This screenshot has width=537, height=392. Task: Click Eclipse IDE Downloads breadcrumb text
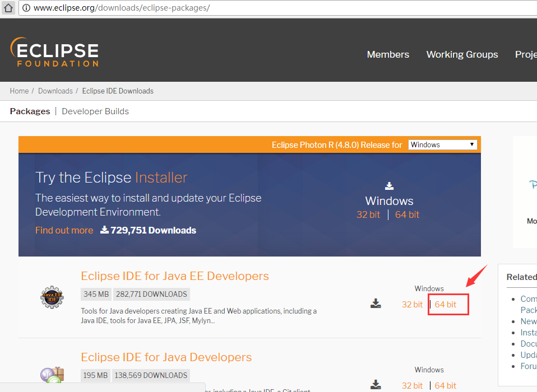pos(118,91)
